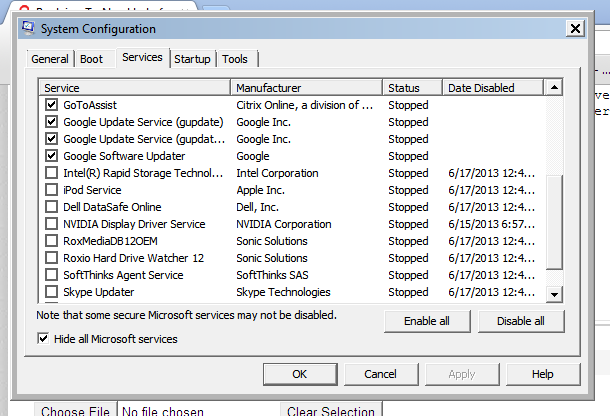Image resolution: width=610 pixels, height=416 pixels.
Task: Check the Skype Updater checkbox
Action: (51, 292)
